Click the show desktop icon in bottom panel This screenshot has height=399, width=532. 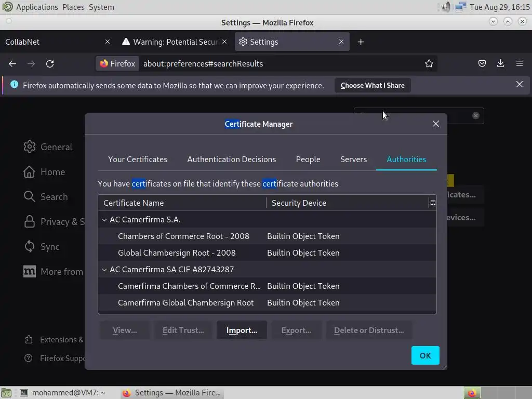click(x=6, y=393)
